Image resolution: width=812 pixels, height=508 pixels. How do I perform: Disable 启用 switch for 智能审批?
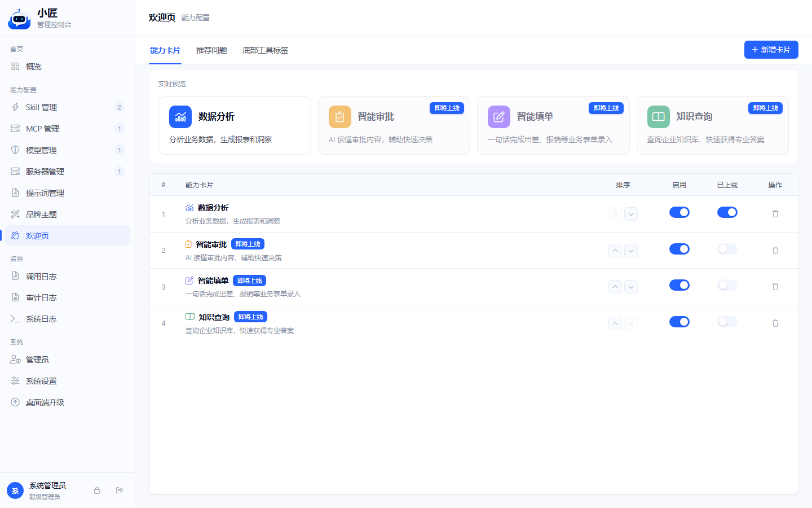point(679,249)
